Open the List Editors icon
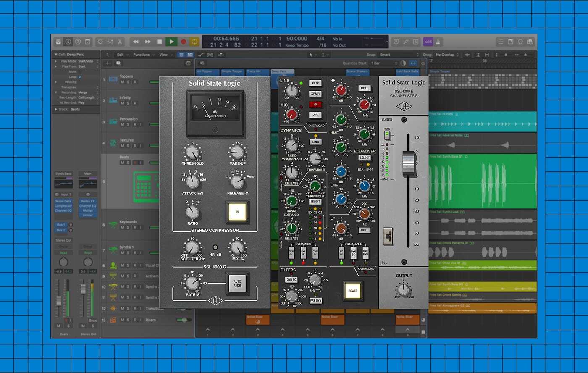The width and height of the screenshot is (588, 373). pyautogui.click(x=501, y=42)
